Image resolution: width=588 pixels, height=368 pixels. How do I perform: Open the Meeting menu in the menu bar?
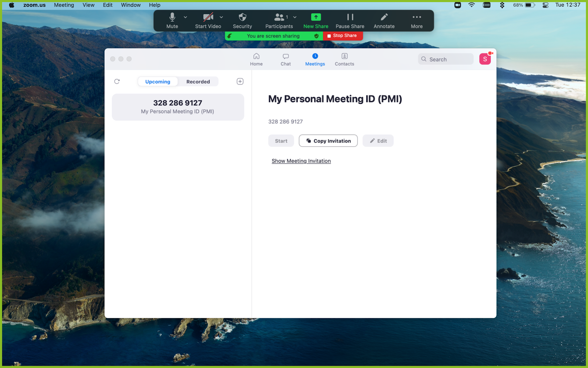click(x=64, y=5)
